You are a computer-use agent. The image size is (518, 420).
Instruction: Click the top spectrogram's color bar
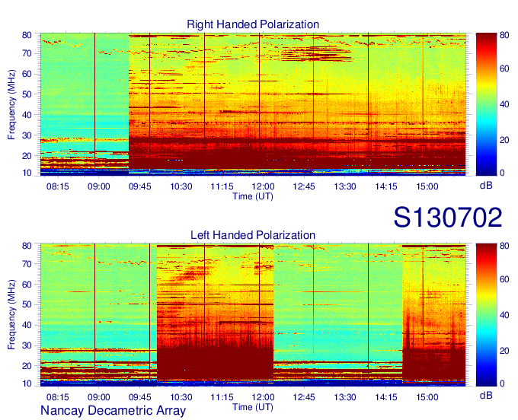(486, 104)
